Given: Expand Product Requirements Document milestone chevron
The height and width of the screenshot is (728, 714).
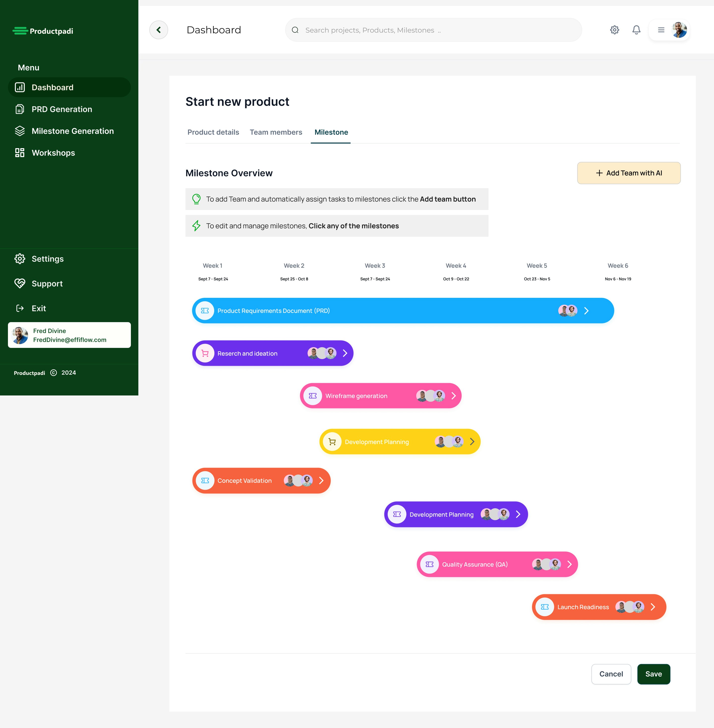Looking at the screenshot, I should [586, 311].
